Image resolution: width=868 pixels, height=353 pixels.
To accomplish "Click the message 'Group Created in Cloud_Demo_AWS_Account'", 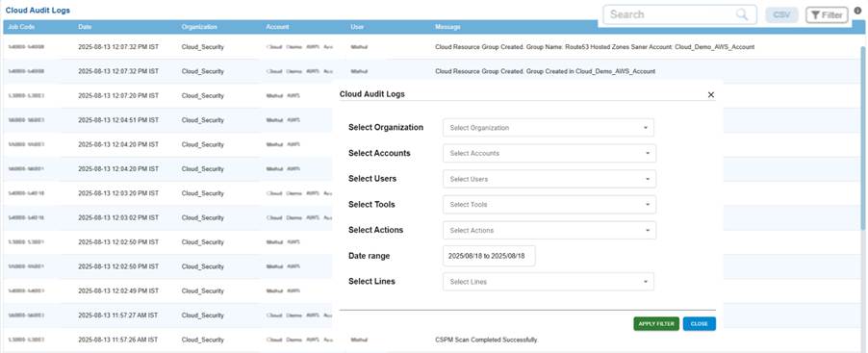I will click(546, 71).
